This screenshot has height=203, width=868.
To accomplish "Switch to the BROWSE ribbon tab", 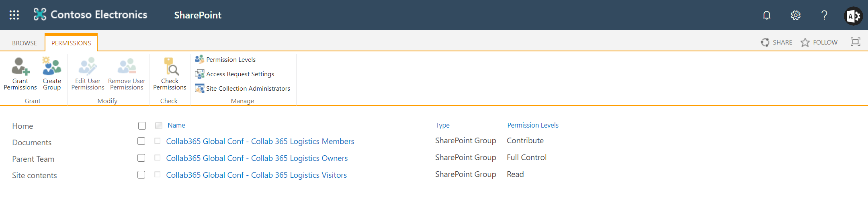I will click(25, 43).
